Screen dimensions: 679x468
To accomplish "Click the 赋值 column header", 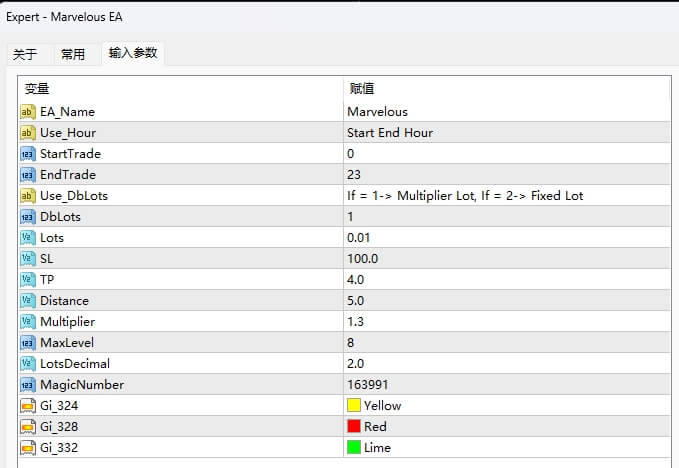I will pyautogui.click(x=361, y=89).
